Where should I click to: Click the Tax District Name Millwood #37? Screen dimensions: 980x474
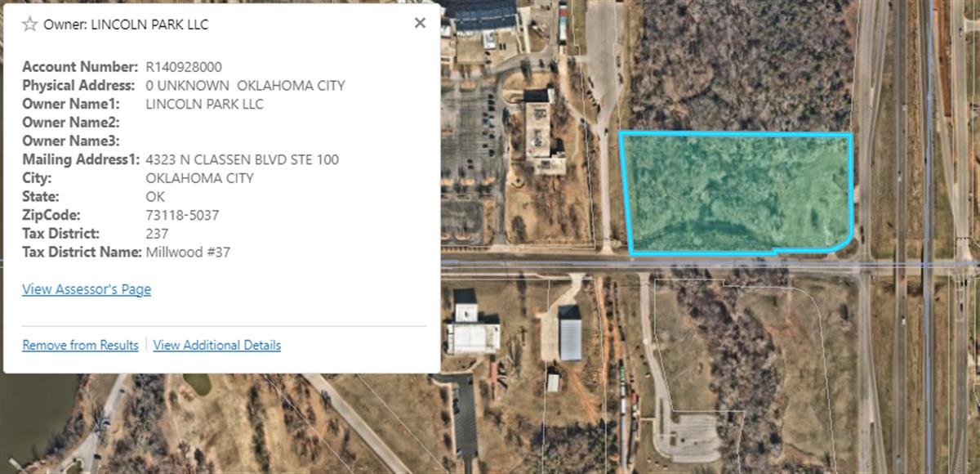(x=188, y=253)
